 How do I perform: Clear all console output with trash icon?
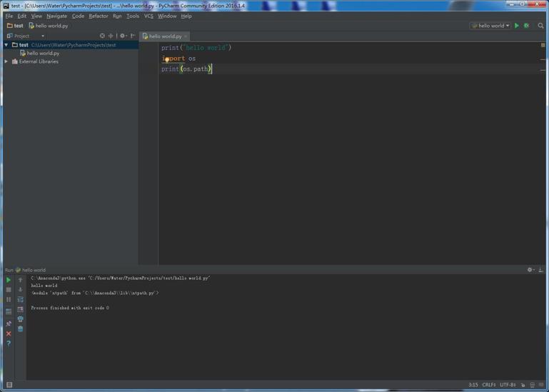(x=20, y=328)
